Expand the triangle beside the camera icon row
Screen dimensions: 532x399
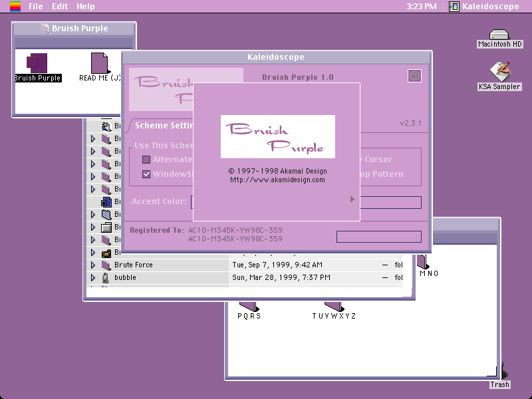[x=93, y=253]
